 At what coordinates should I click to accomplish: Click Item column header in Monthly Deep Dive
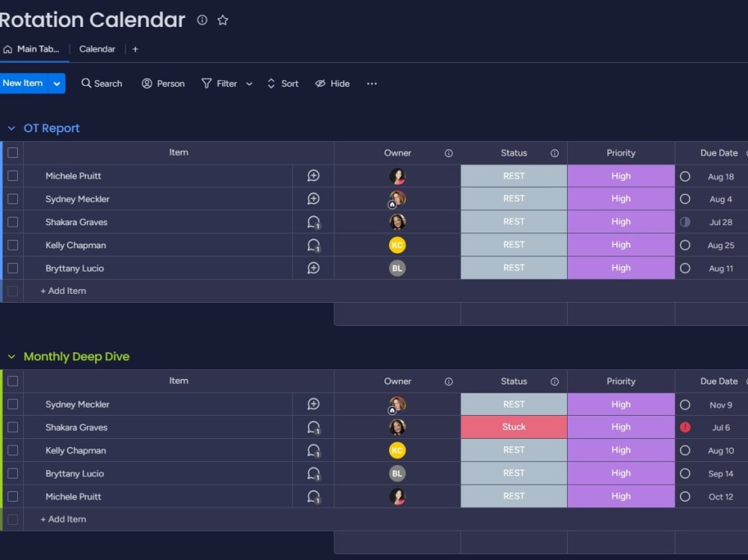pos(179,381)
